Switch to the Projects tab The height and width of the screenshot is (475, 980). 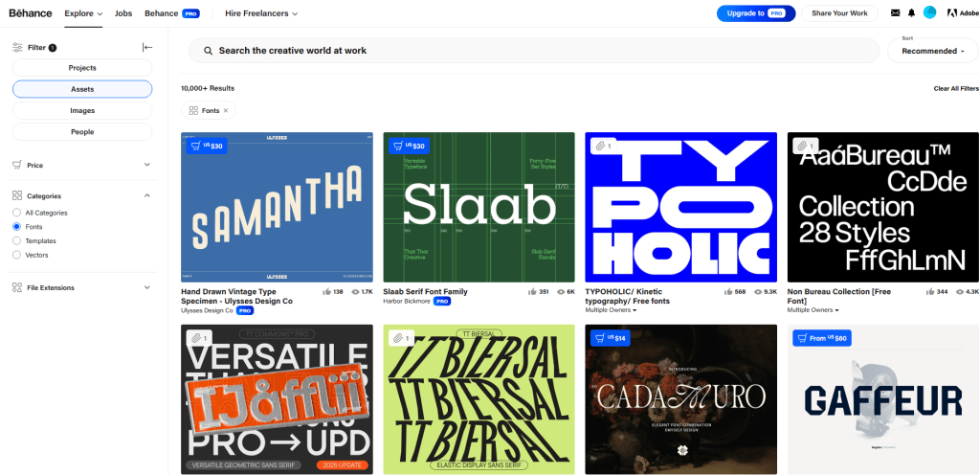[82, 68]
